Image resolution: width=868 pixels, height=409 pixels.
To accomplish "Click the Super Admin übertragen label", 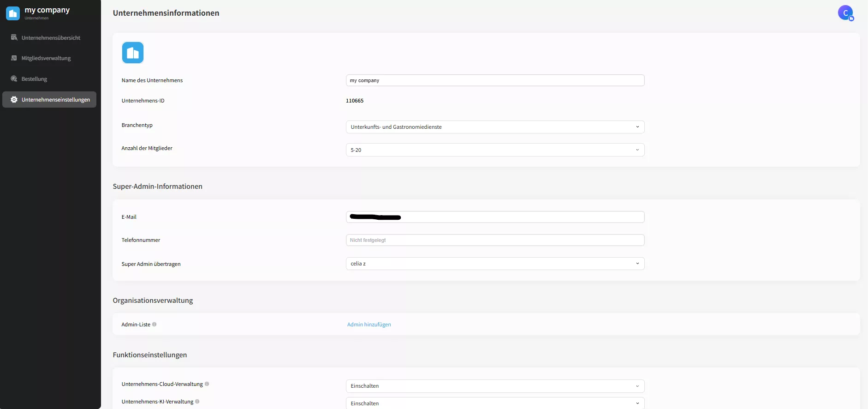I will [x=151, y=264].
